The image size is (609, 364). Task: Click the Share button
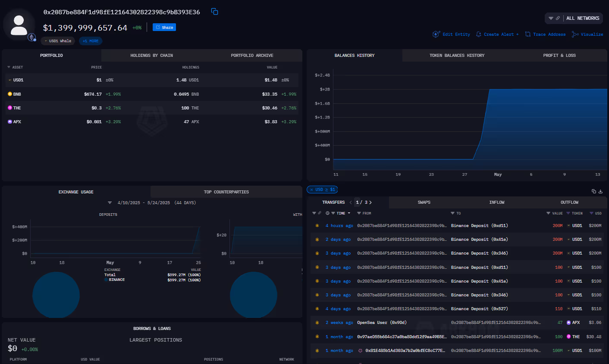click(163, 27)
